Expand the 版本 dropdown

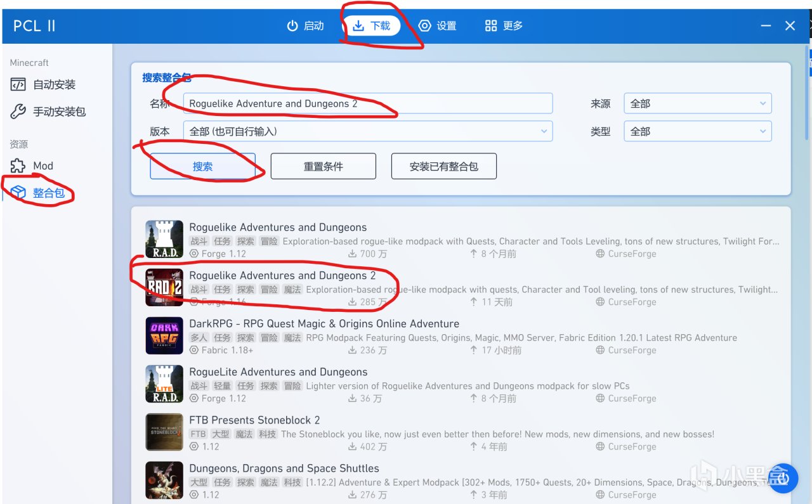(368, 131)
